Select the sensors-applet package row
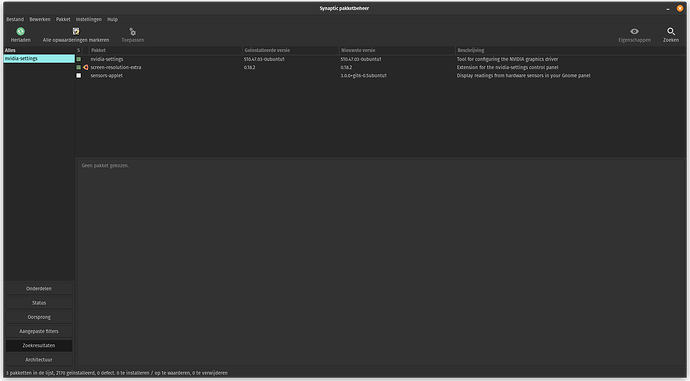Image resolution: width=690 pixels, height=381 pixels. point(381,76)
